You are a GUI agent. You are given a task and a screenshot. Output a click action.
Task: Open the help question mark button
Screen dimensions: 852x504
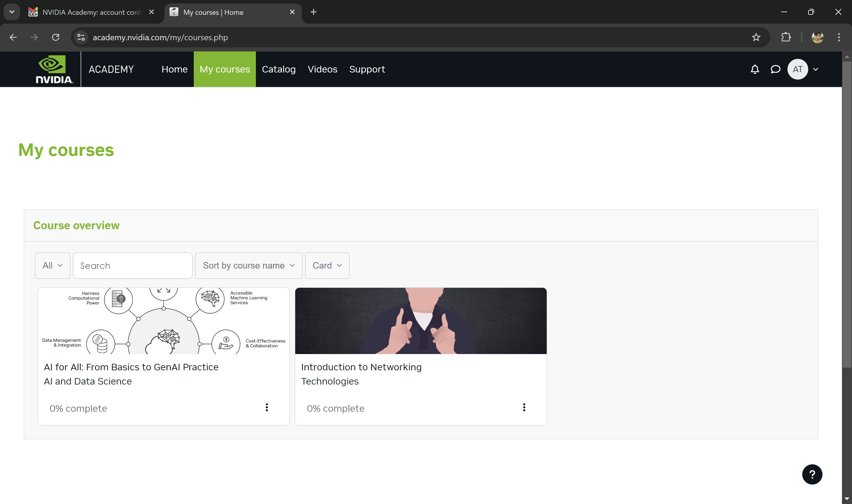click(812, 474)
